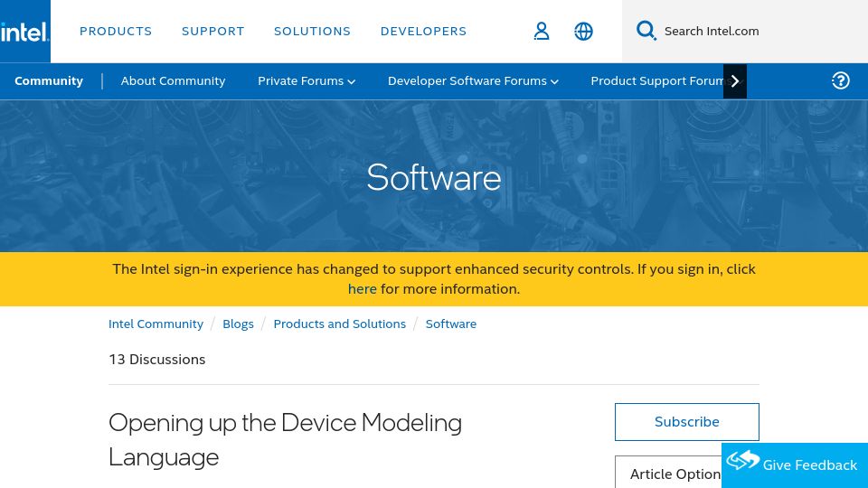
Task: Go to Intel Community breadcrumb
Action: (x=156, y=324)
